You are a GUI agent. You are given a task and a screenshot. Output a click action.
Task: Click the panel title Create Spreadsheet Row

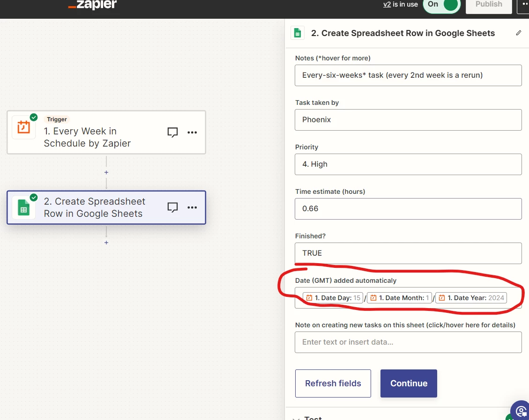click(x=403, y=33)
